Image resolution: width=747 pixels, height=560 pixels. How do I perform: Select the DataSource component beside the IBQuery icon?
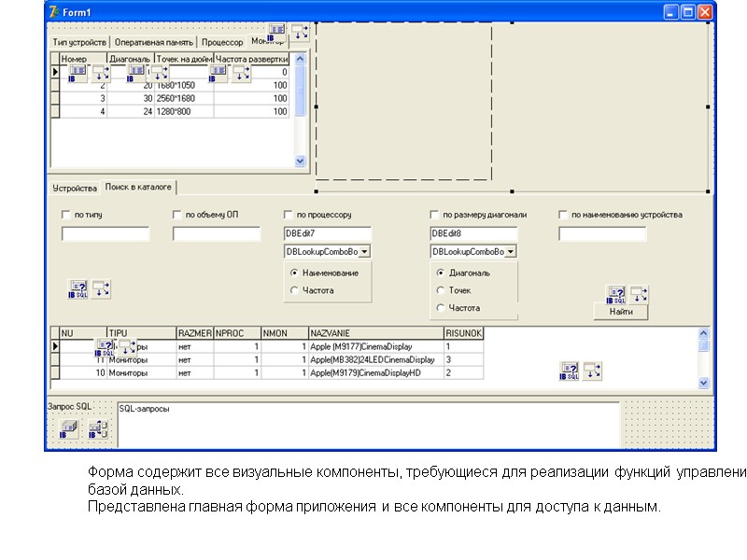tap(640, 292)
